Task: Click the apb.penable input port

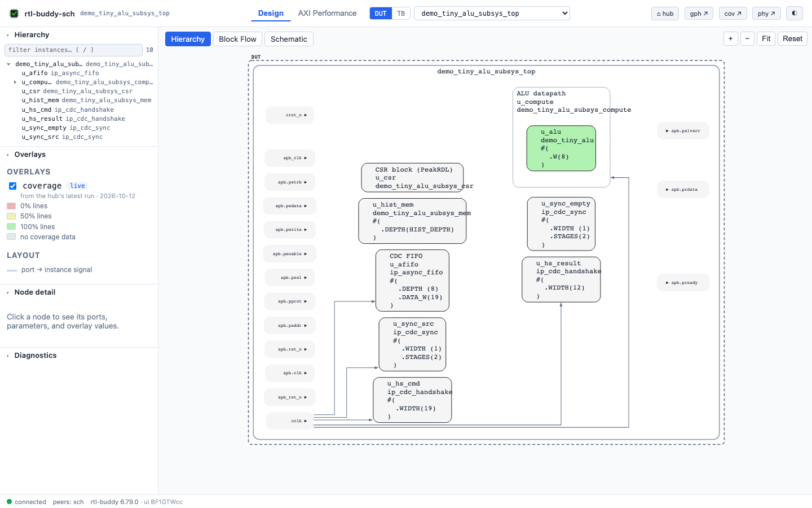Action: coord(290,254)
